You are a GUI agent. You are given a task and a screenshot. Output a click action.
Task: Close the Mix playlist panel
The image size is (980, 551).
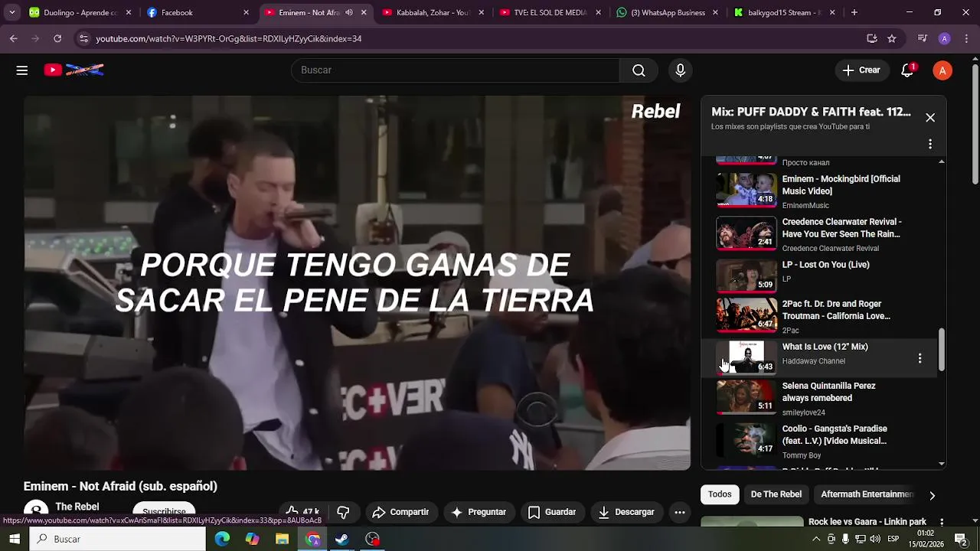pos(930,118)
